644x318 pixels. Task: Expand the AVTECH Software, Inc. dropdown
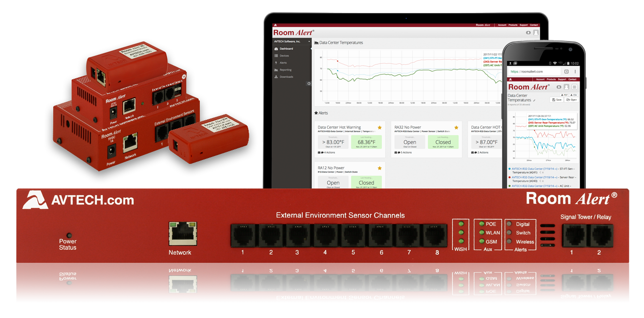[x=309, y=42]
